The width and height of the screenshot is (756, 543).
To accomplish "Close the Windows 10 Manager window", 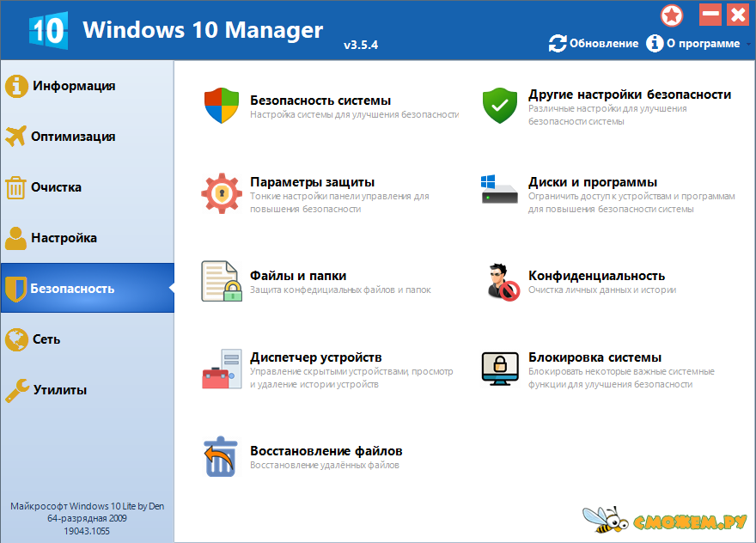I will [738, 15].
